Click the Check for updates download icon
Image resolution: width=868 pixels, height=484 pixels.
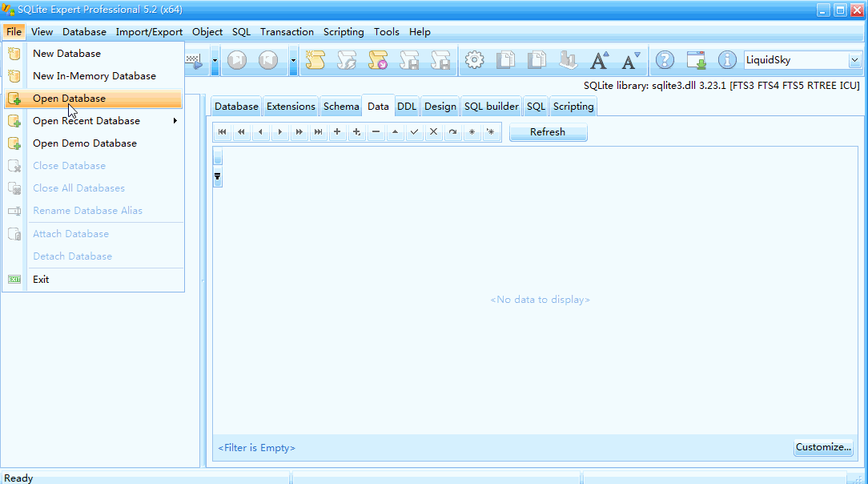(696, 60)
